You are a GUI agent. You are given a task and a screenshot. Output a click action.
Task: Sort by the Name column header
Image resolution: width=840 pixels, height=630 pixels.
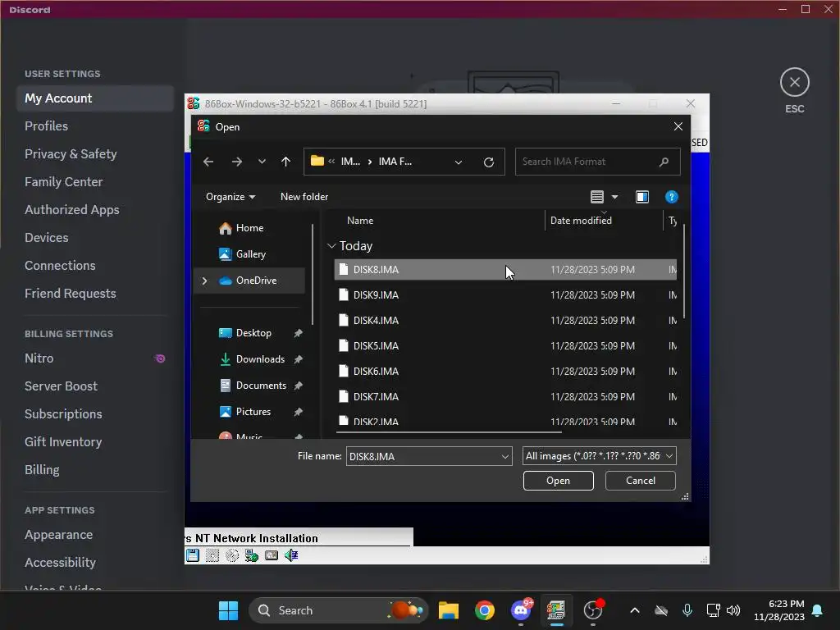[360, 221]
